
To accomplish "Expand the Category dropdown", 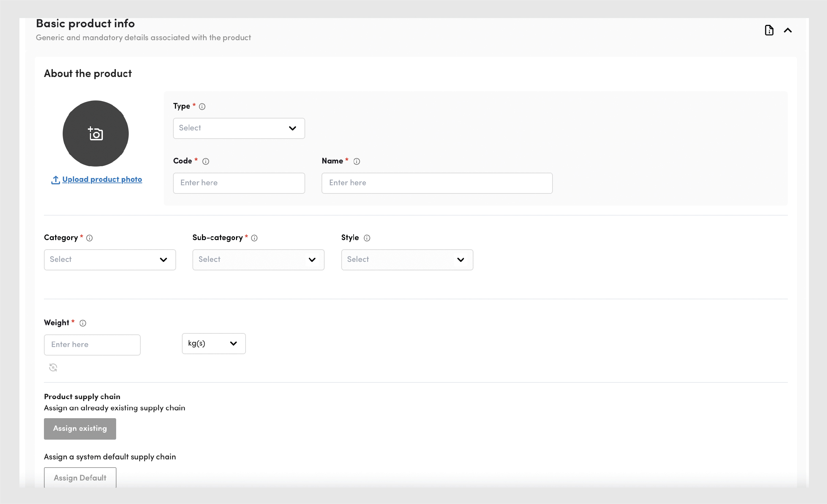I will (110, 260).
